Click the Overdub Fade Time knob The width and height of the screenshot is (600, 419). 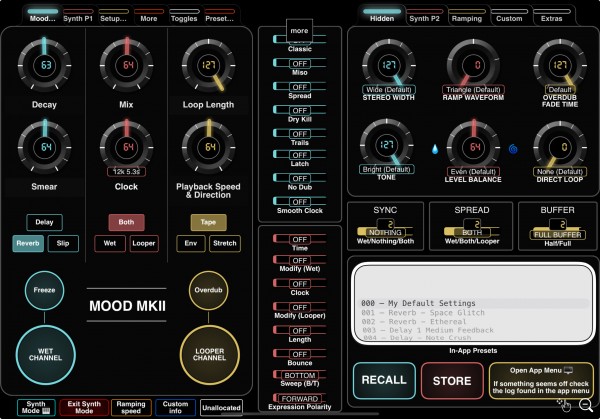(560, 65)
